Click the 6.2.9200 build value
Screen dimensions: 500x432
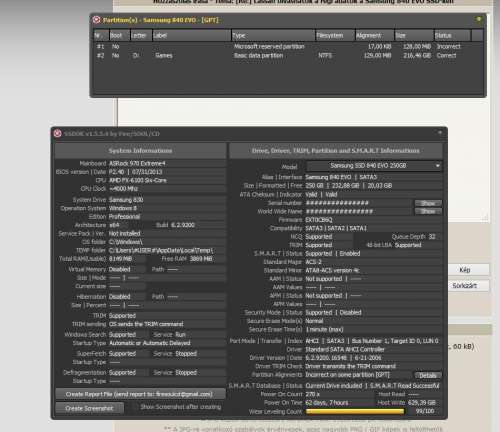tap(183, 225)
